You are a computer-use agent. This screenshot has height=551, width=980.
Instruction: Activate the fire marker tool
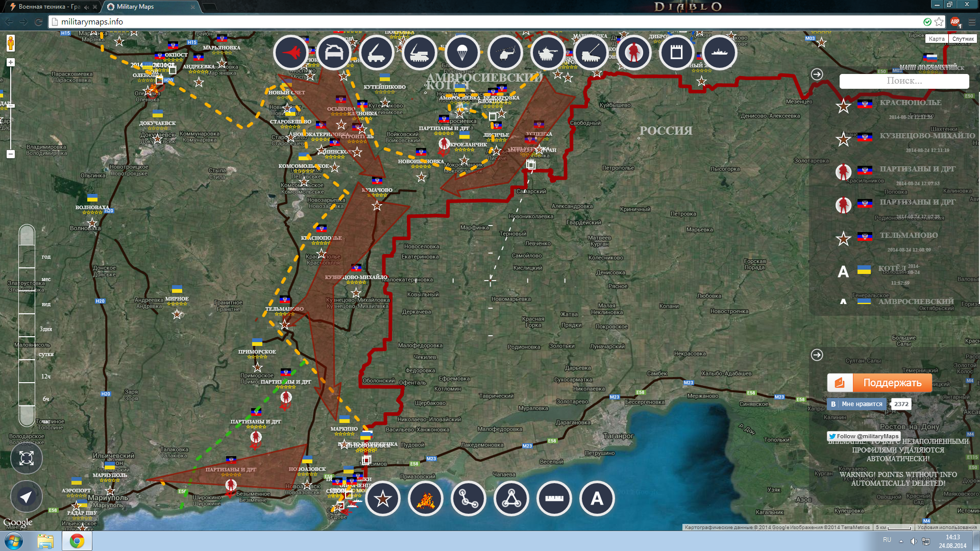coord(426,499)
